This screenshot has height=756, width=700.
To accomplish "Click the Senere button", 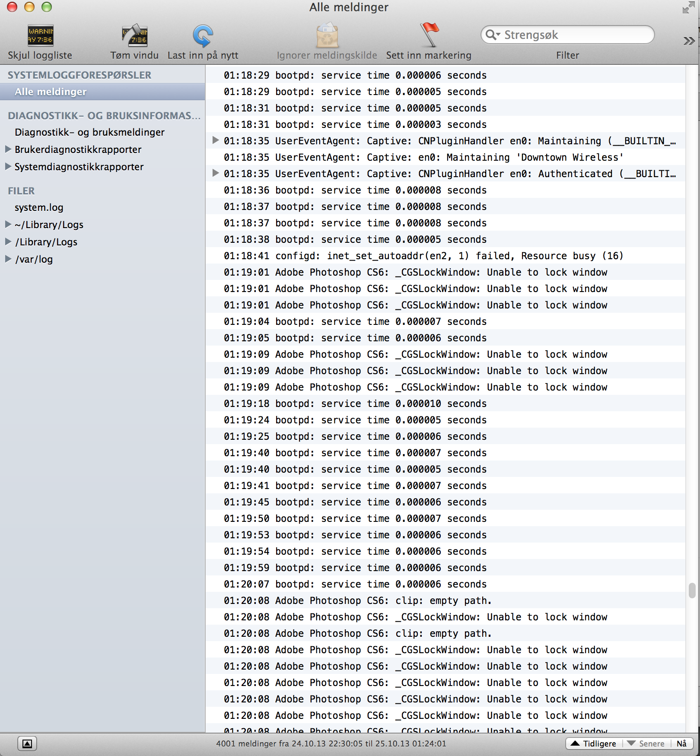I will [x=646, y=743].
